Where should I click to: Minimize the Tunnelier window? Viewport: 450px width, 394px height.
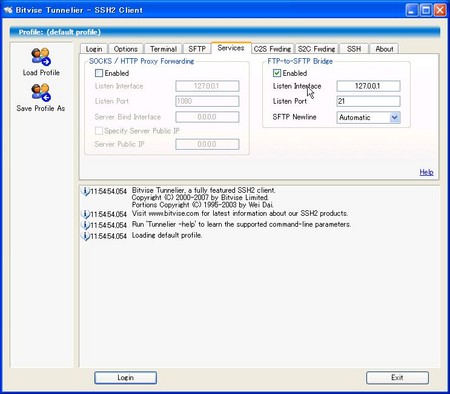(x=412, y=10)
